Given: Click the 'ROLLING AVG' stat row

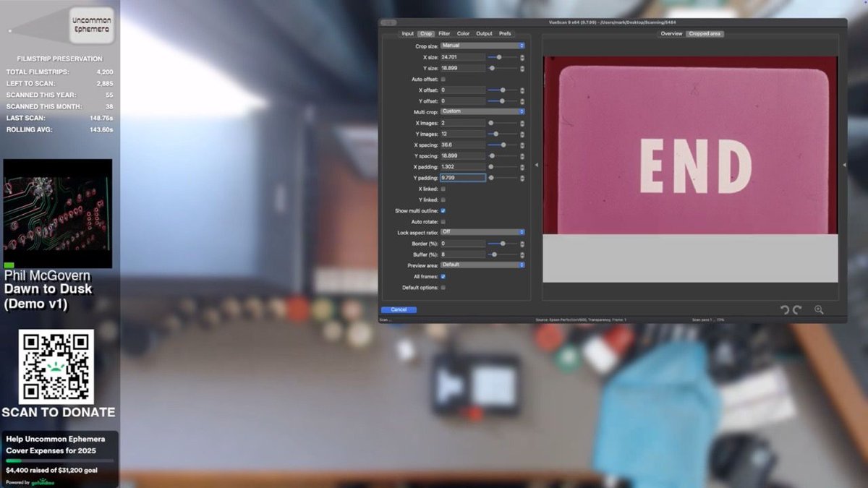Looking at the screenshot, I should click(x=59, y=129).
